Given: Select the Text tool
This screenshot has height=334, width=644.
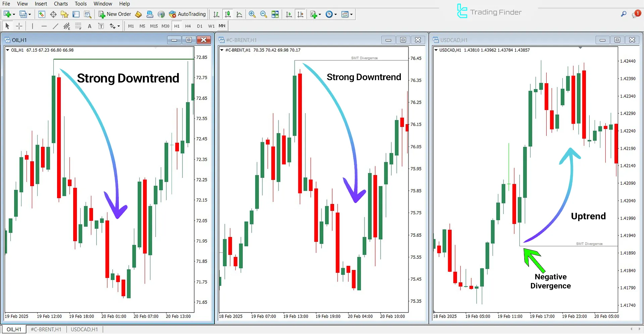Looking at the screenshot, I should 90,26.
